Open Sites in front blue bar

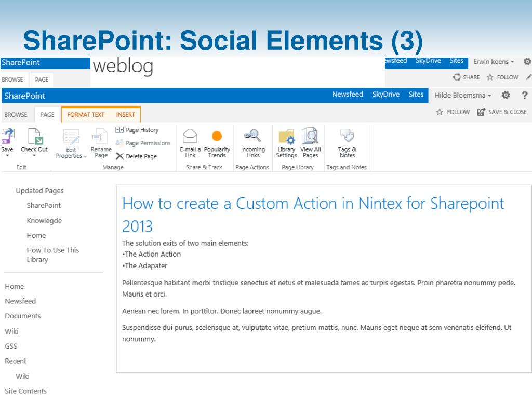[x=416, y=95]
